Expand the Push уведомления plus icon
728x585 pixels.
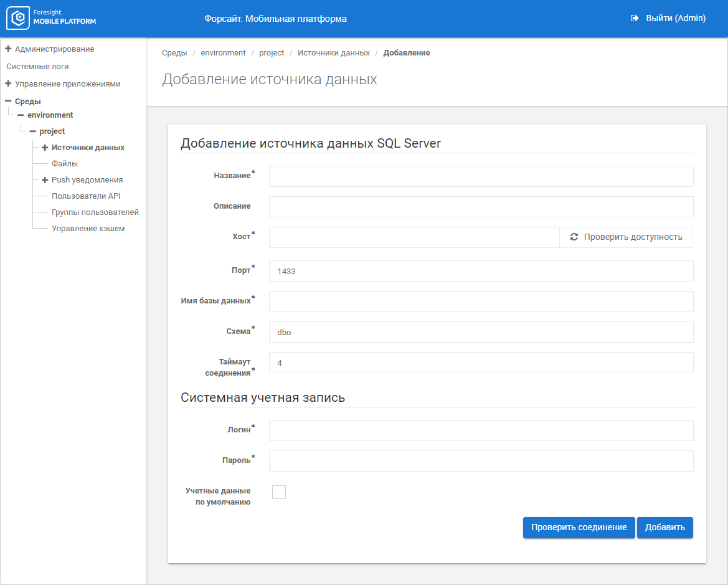[x=45, y=180]
